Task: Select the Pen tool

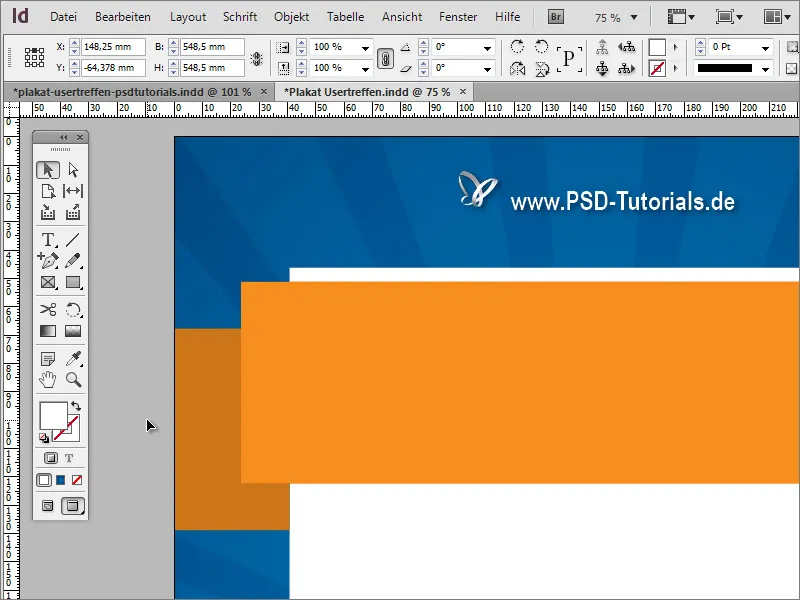Action: click(x=48, y=261)
